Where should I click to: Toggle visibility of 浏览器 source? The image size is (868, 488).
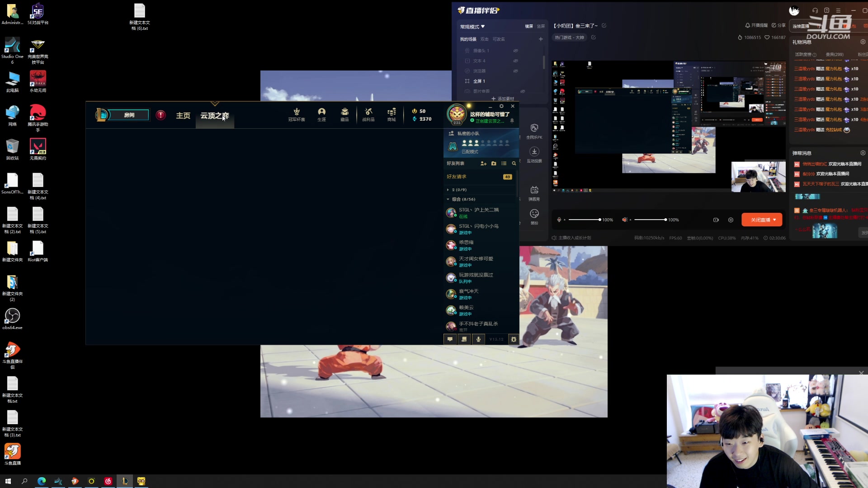[x=515, y=71]
